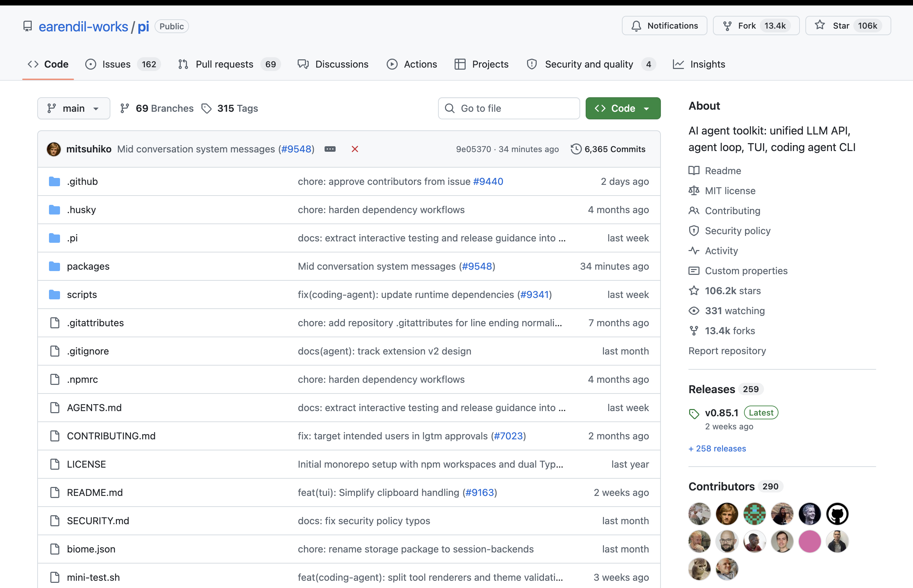Open the green Code clone dropdown
Screen dimensions: 913x588
click(623, 108)
